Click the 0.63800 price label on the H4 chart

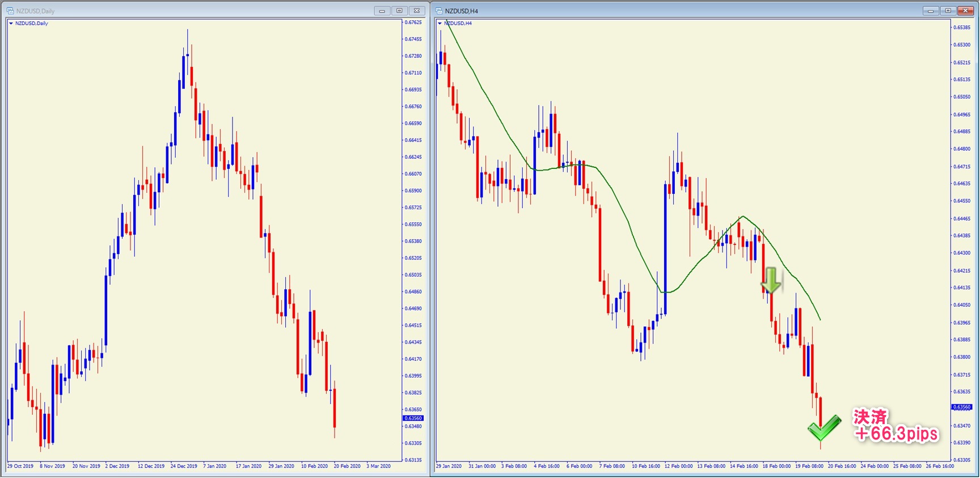[962, 357]
